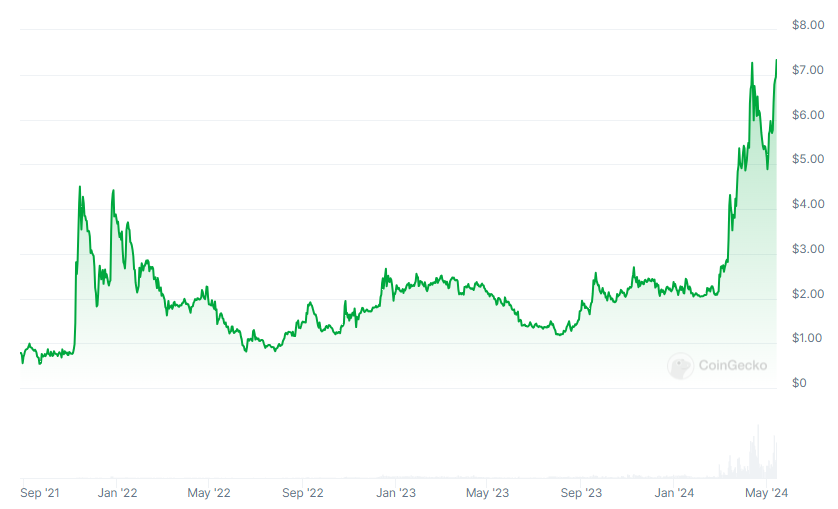Screen dimensions: 838x509
Task: Click the $8.00 price axis label
Action: [807, 25]
